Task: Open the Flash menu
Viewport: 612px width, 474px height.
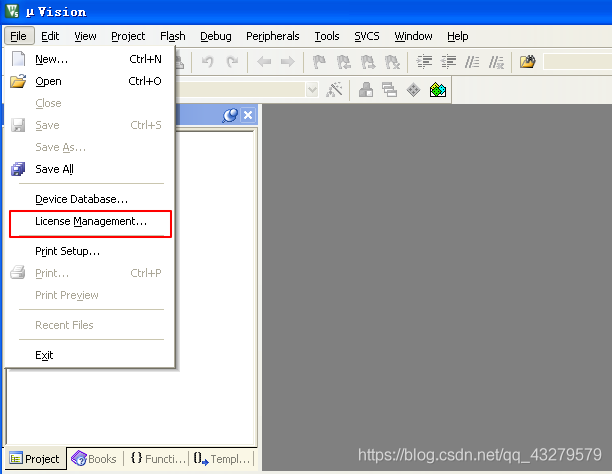Action: (173, 36)
